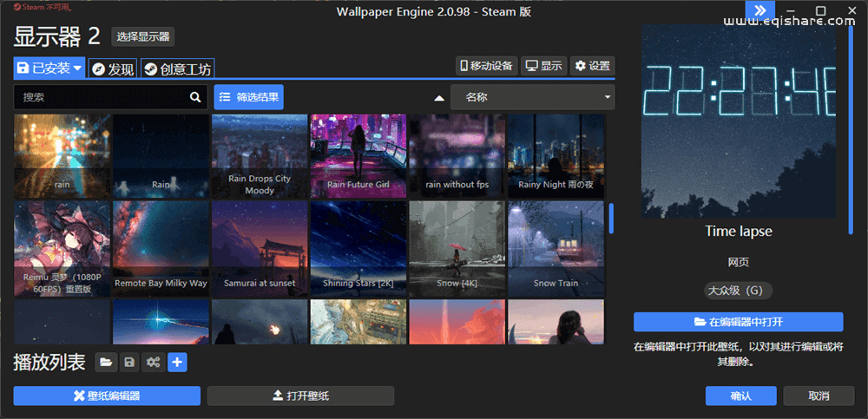
Task: Select Rainy Night 雨の夜 wallpaper
Action: click(x=556, y=156)
